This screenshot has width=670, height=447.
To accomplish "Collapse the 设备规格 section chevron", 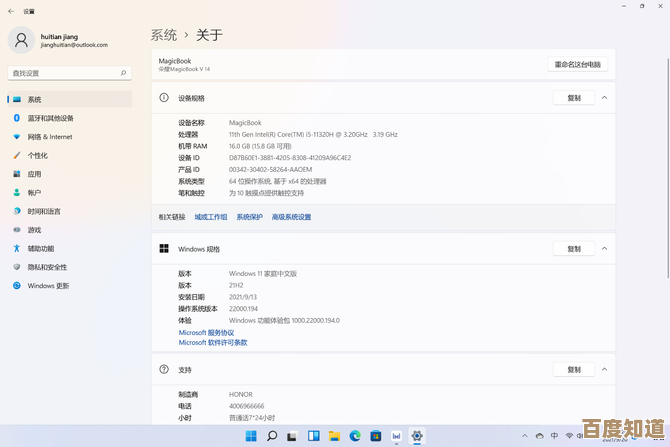I will tap(604, 98).
